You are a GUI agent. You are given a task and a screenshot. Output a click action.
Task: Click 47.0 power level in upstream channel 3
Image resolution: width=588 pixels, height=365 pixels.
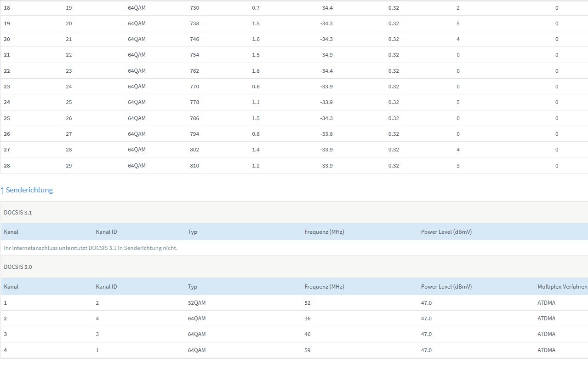pyautogui.click(x=426, y=334)
